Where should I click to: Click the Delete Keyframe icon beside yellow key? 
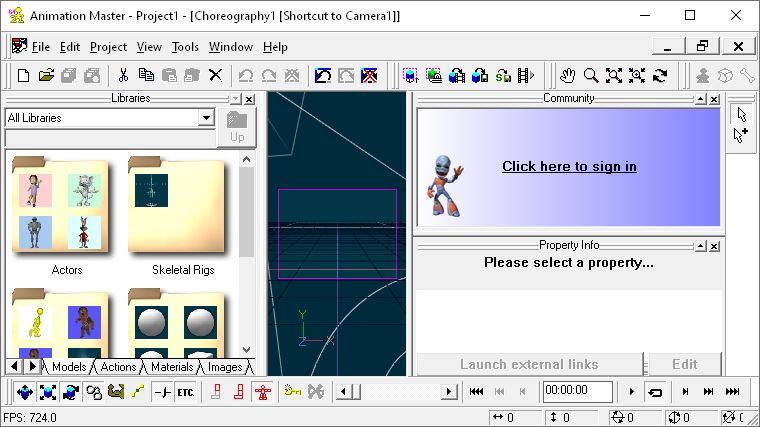pos(316,391)
